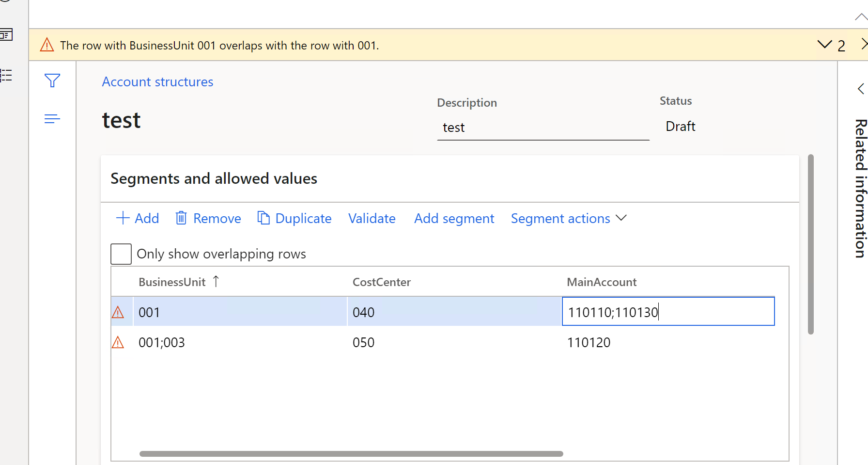Select BusinessUnit cell 001;003

pyautogui.click(x=240, y=342)
